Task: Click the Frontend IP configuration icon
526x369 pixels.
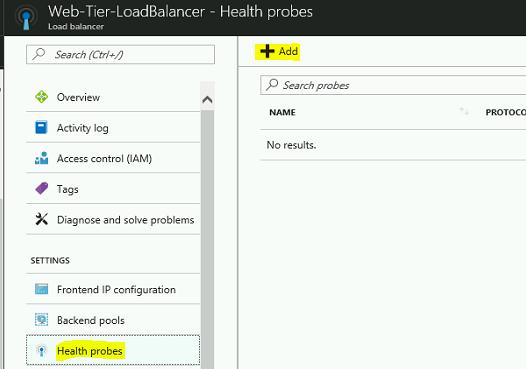Action: click(x=42, y=289)
